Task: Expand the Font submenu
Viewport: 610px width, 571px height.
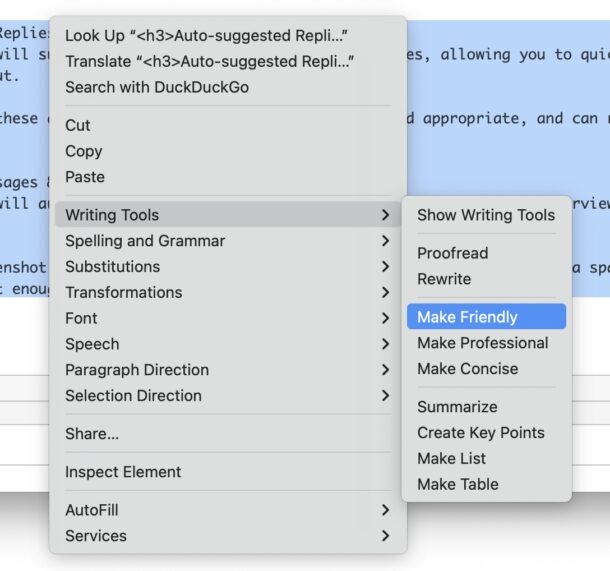Action: click(81, 318)
